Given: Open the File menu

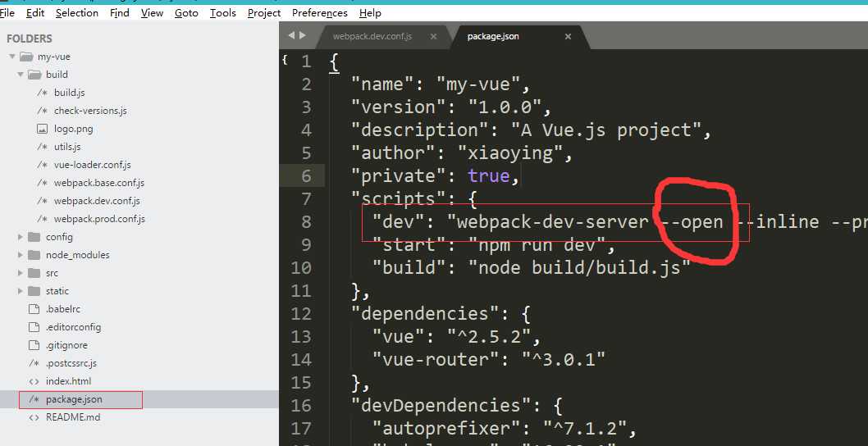Looking at the screenshot, I should [x=7, y=13].
